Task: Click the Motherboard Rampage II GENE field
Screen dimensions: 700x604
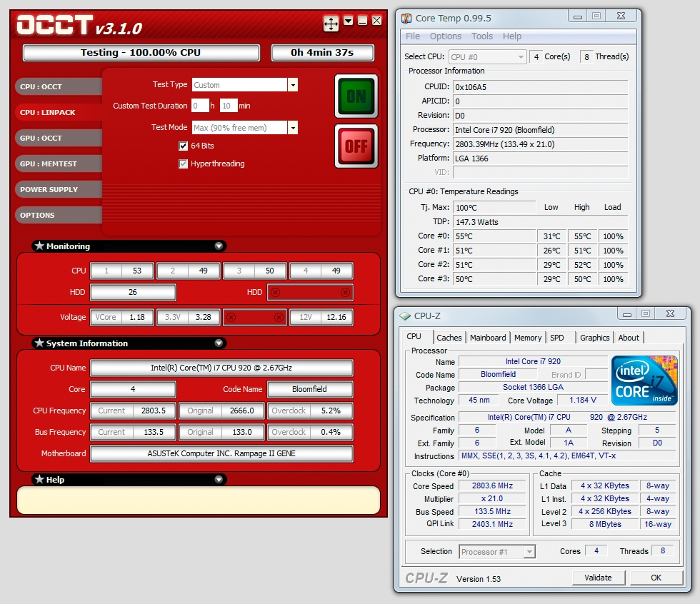Action: click(x=221, y=453)
